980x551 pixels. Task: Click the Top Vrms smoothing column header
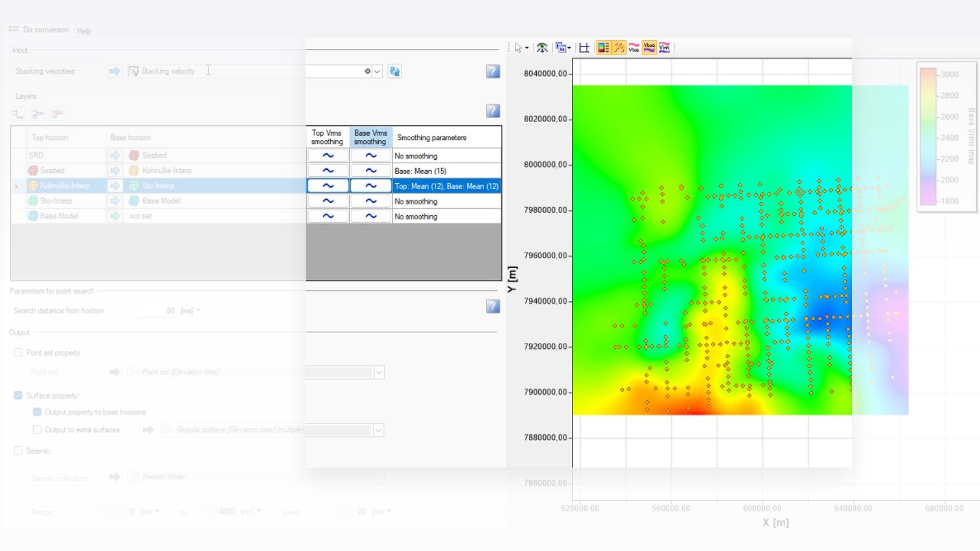(x=328, y=137)
